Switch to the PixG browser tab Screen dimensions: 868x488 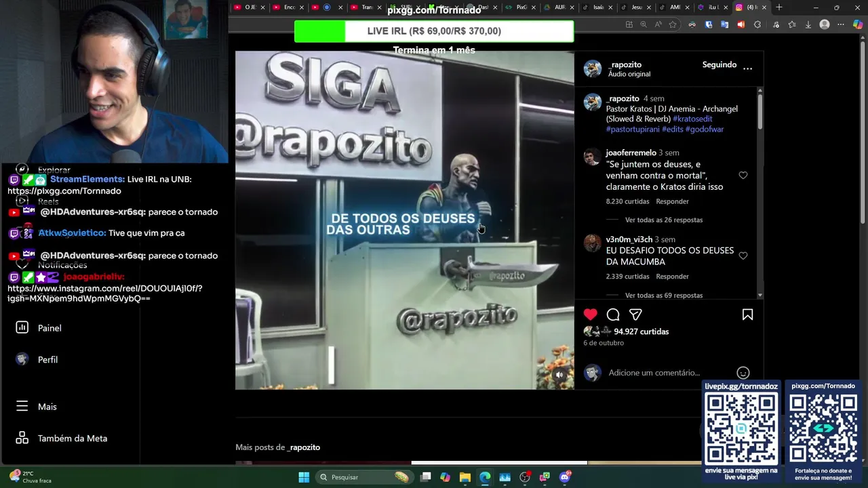click(x=519, y=7)
